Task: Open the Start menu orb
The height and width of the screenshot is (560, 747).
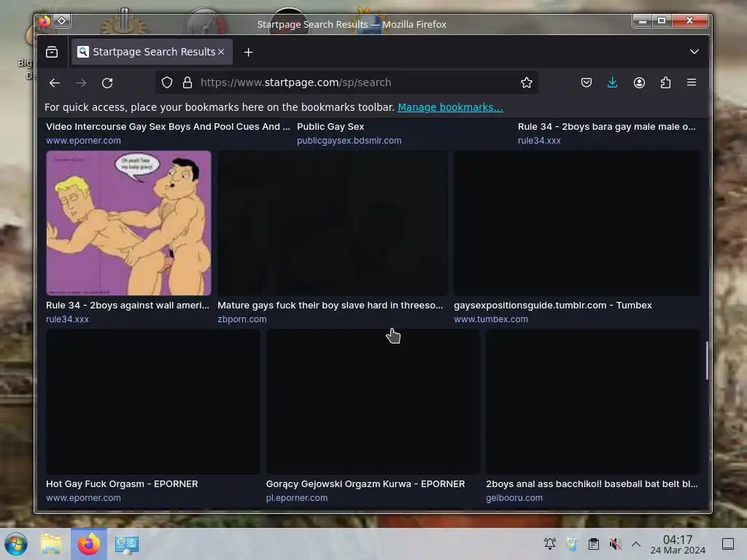Action: click(16, 544)
